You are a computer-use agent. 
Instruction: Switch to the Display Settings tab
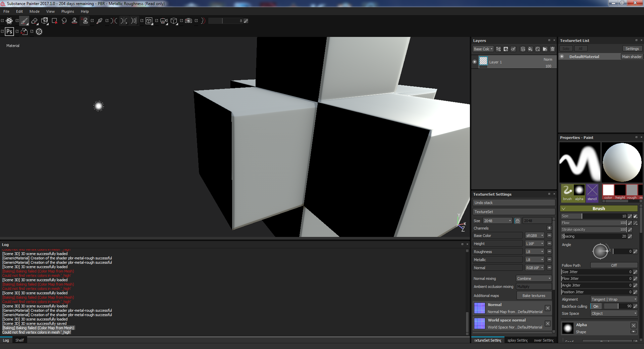(x=518, y=340)
